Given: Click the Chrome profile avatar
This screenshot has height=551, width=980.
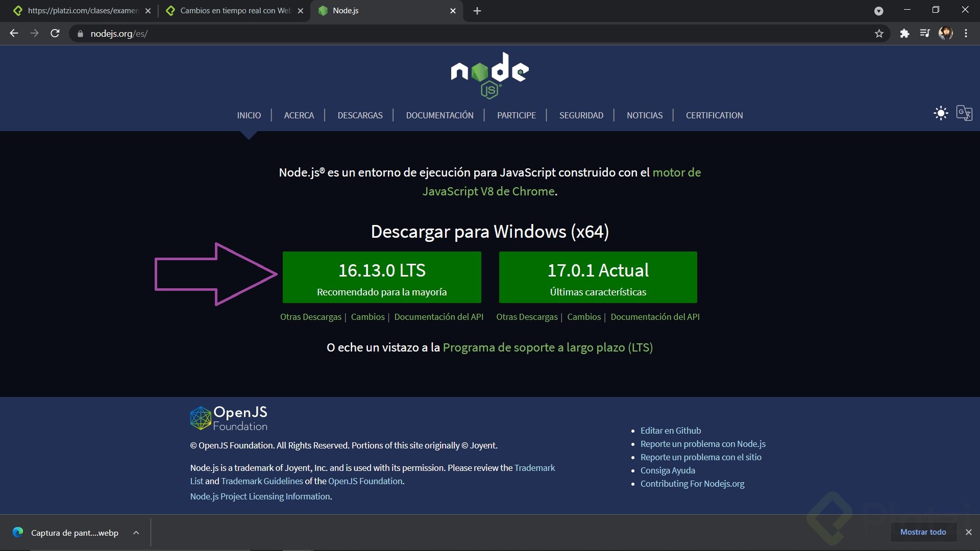Looking at the screenshot, I should point(945,34).
